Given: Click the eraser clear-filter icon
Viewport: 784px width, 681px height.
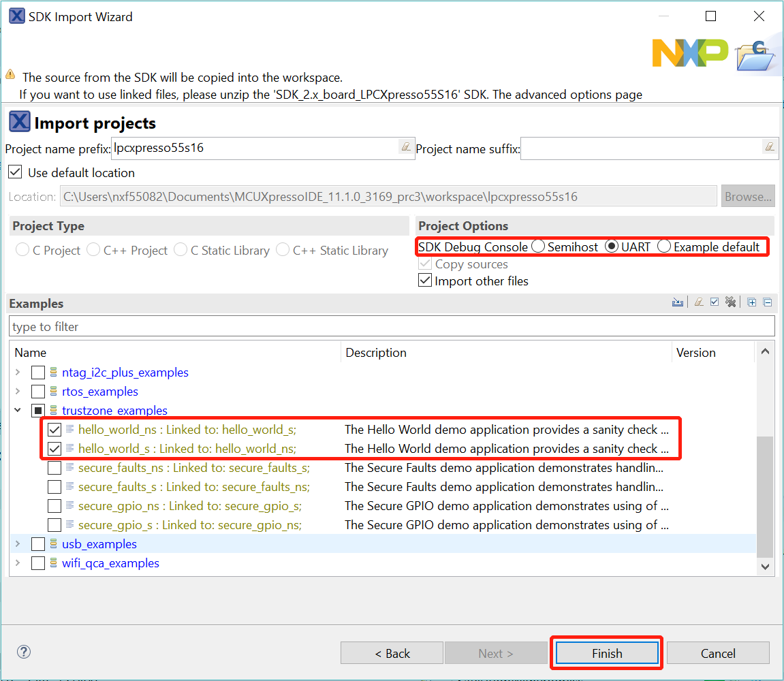Looking at the screenshot, I should 698,302.
